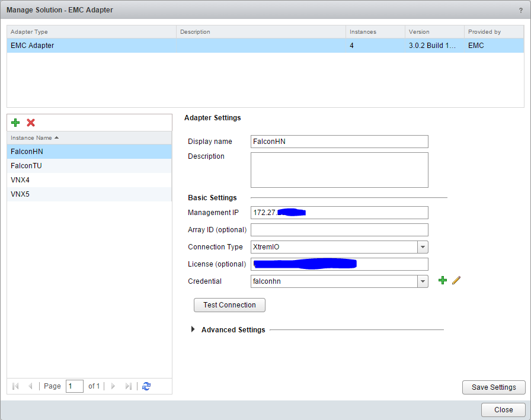Click the green plus add instance icon
Screen dimensions: 531x420
(15, 123)
